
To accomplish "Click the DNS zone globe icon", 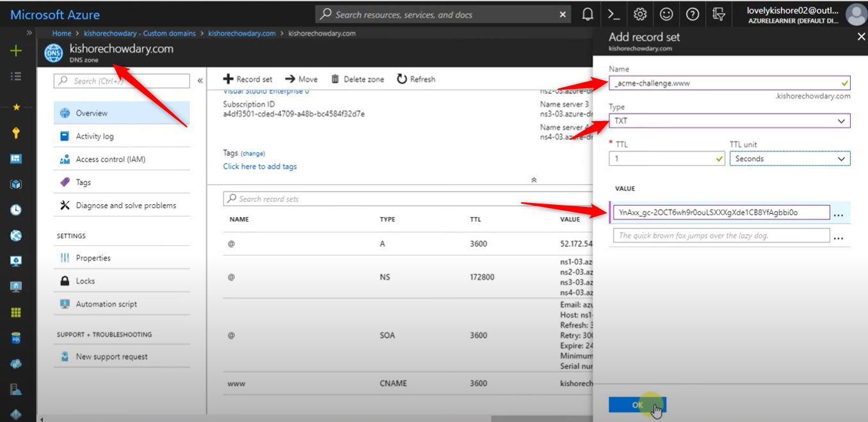I will pyautogui.click(x=54, y=53).
